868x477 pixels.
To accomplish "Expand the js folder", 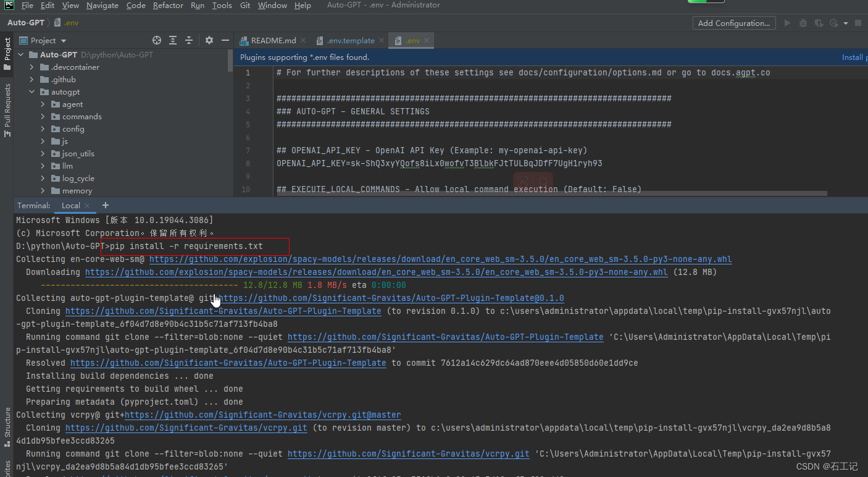I will (43, 141).
